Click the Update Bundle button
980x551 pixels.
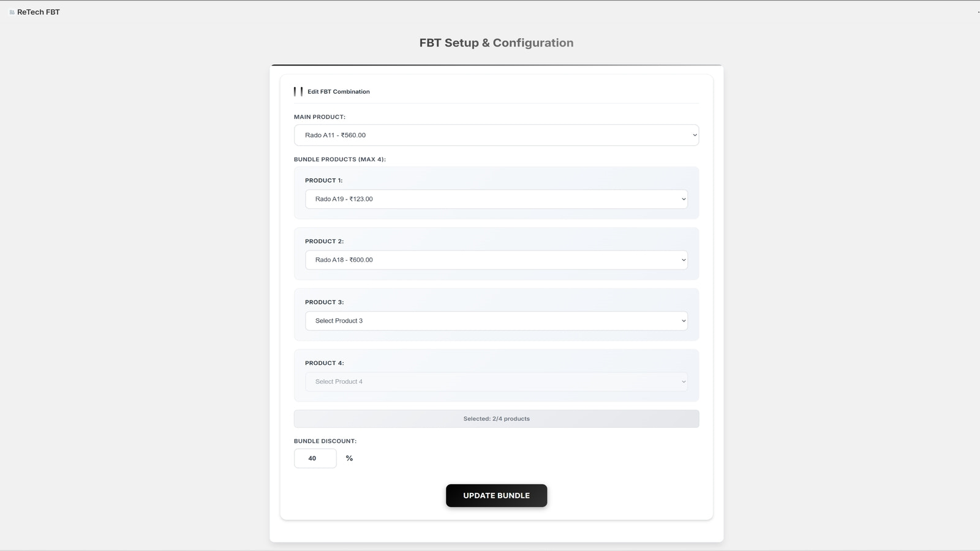click(x=496, y=496)
